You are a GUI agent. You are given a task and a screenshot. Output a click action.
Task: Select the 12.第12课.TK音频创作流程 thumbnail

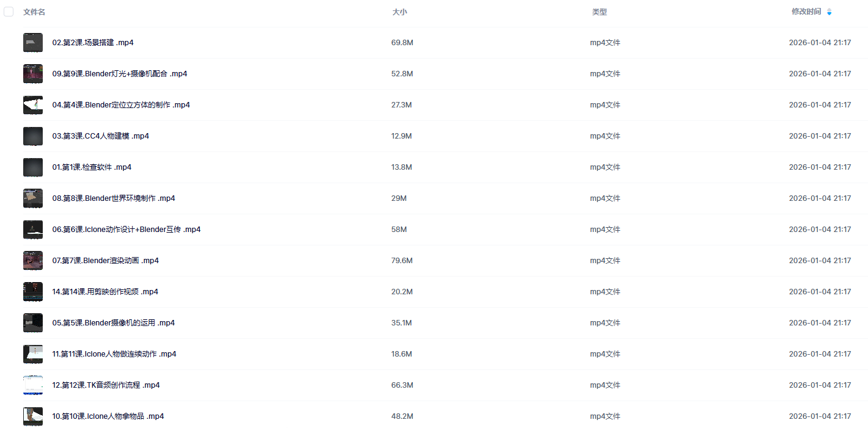tap(33, 385)
